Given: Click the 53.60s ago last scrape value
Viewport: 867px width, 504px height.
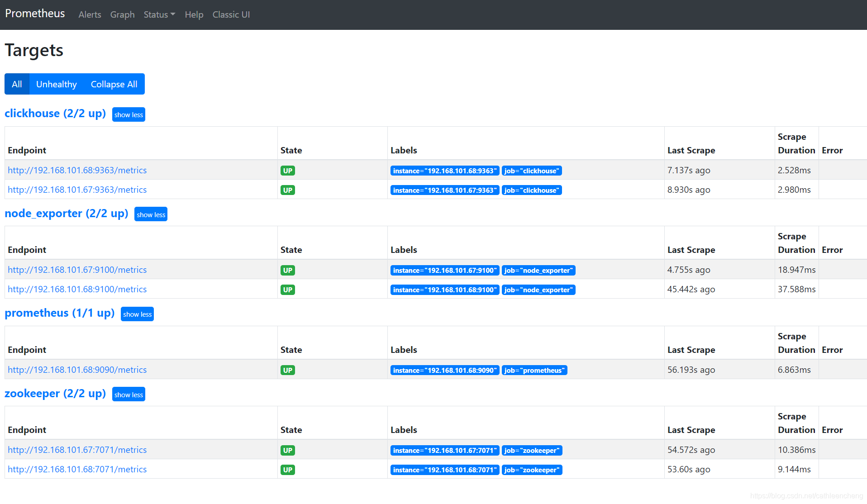Looking at the screenshot, I should 689,469.
